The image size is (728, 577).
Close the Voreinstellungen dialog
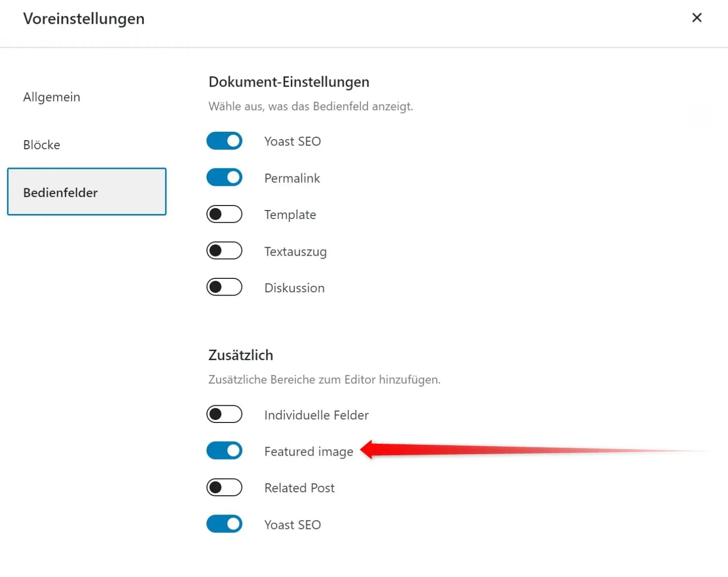[696, 18]
